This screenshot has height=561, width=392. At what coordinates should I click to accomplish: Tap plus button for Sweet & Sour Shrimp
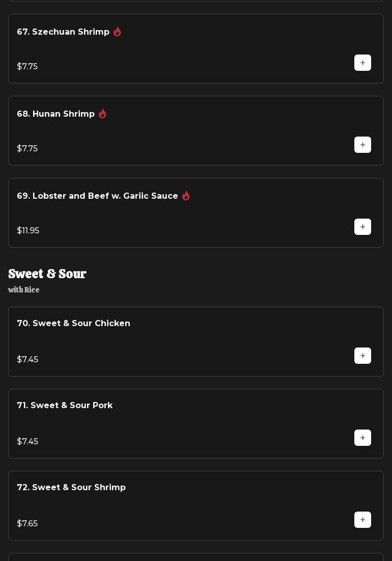click(362, 520)
